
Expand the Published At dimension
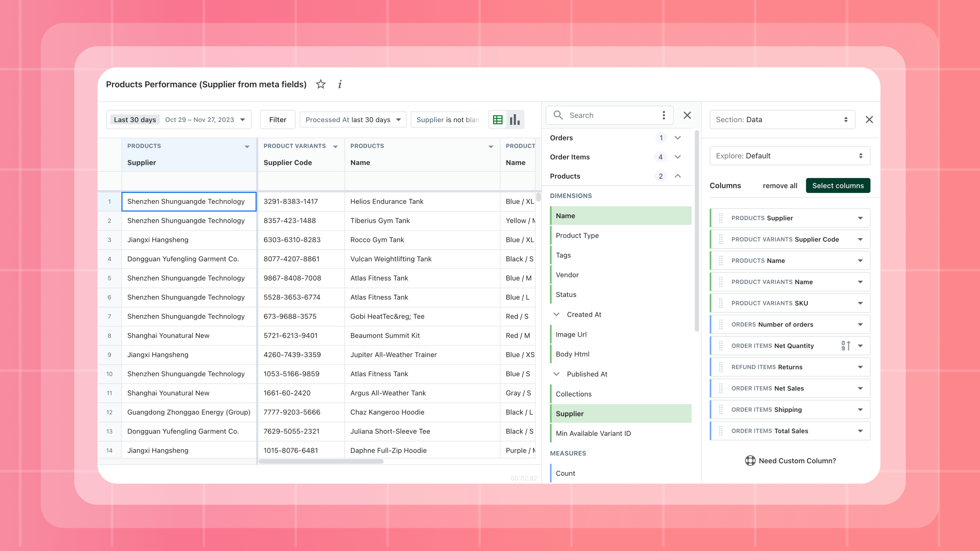pos(556,374)
